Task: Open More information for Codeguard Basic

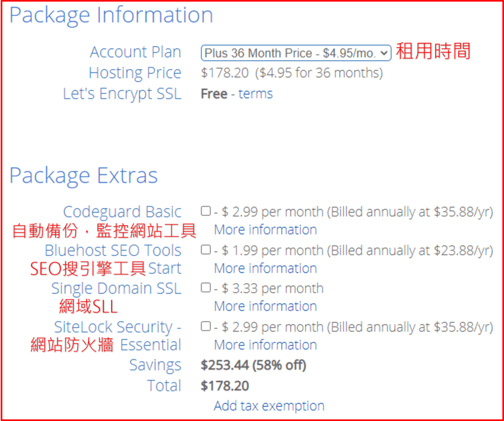Action: [x=265, y=230]
